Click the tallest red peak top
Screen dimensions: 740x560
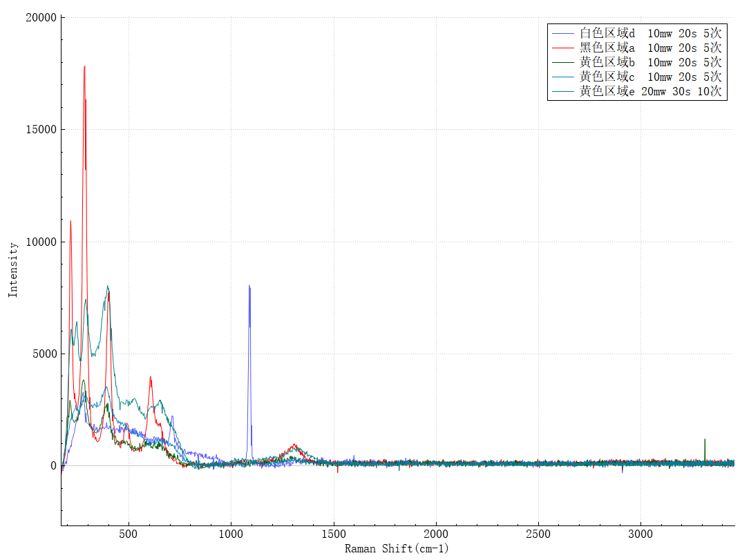(84, 67)
